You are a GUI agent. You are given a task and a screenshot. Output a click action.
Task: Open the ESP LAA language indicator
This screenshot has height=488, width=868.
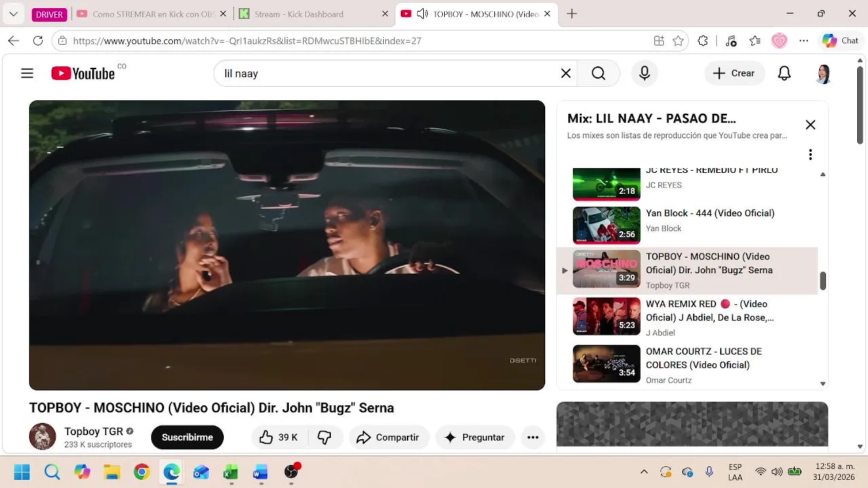pyautogui.click(x=735, y=472)
